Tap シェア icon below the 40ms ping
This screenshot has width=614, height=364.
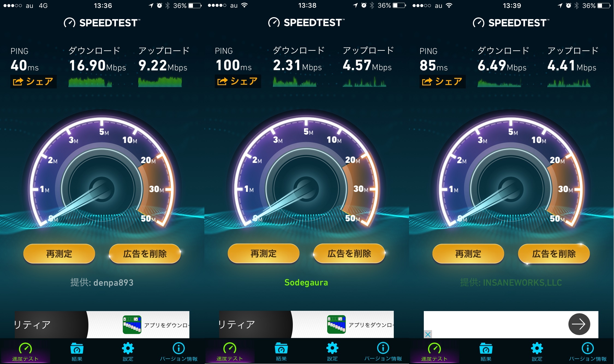point(33,81)
